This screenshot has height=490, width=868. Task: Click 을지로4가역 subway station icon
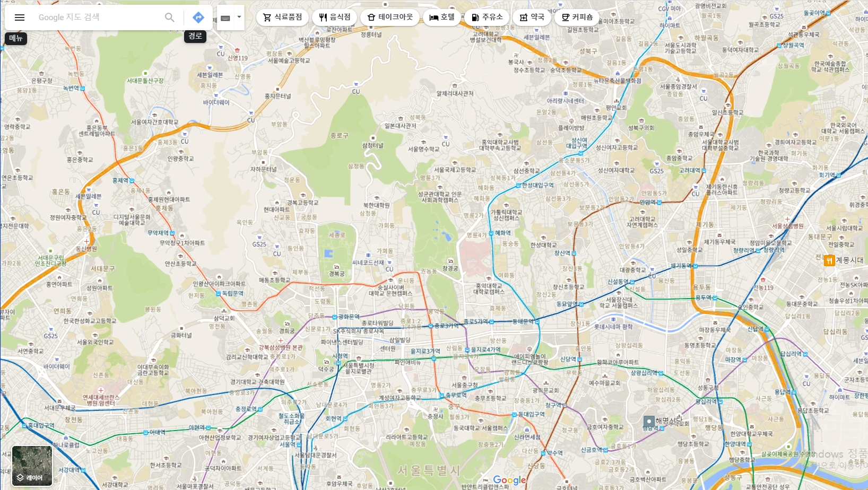(x=467, y=350)
